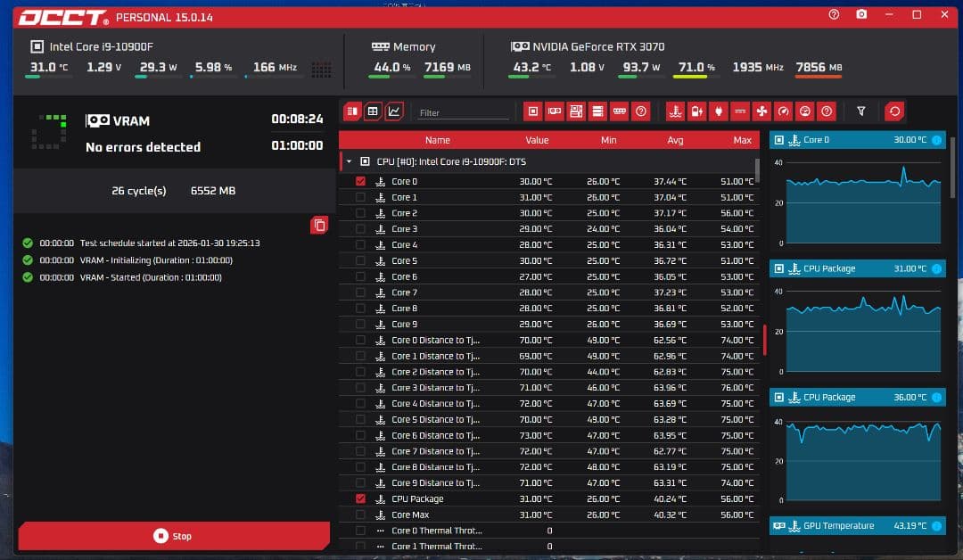963x560 pixels.
Task: Enable the Core 1 graph checkbox
Action: point(360,197)
